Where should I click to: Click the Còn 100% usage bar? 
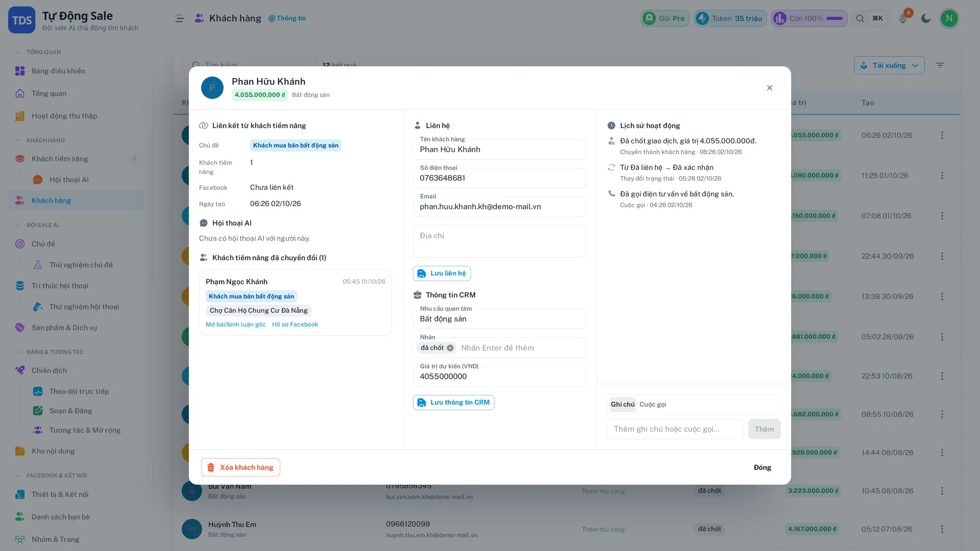[x=809, y=18]
